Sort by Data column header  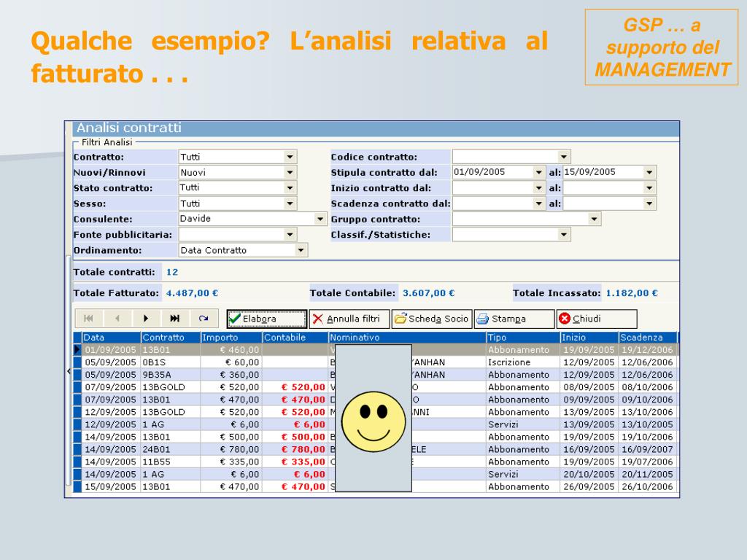tap(112, 337)
